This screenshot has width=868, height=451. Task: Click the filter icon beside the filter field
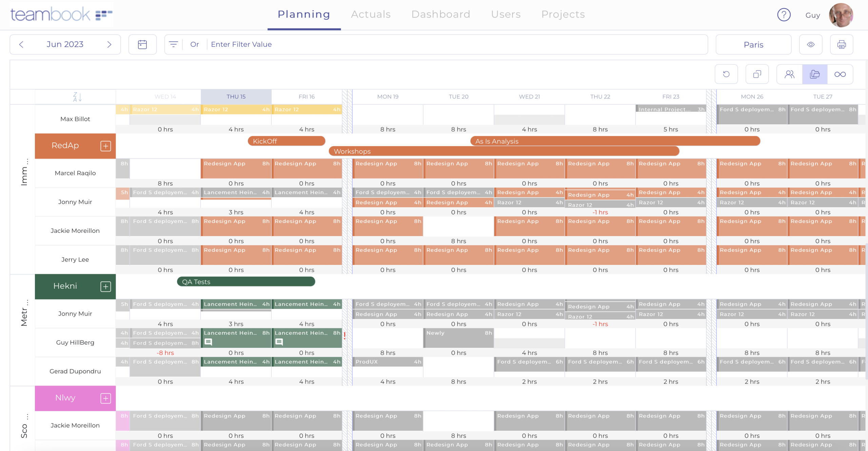coord(173,44)
